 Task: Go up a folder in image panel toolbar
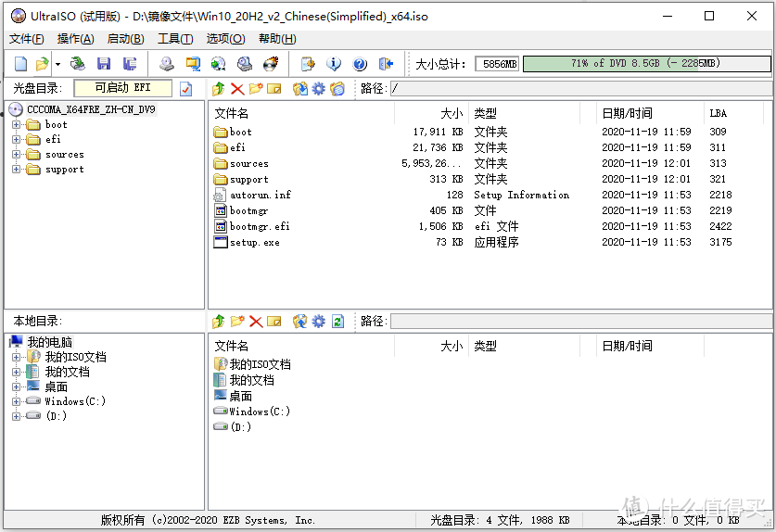pyautogui.click(x=218, y=89)
